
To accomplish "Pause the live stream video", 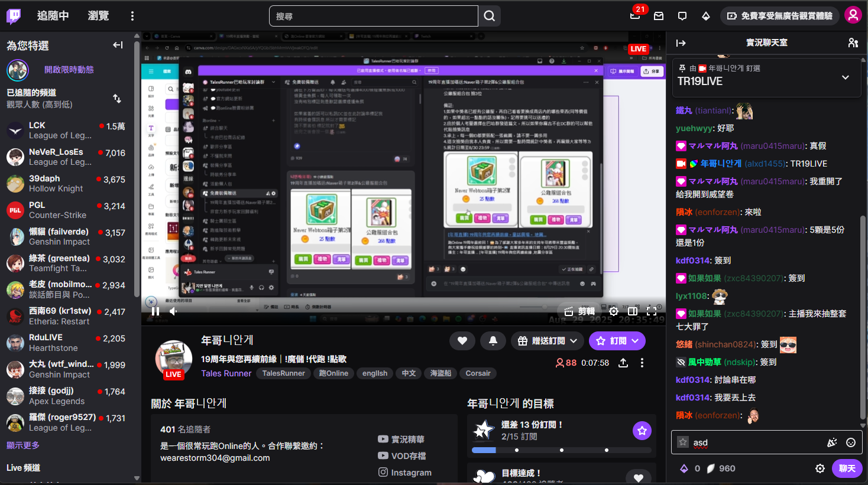I will [156, 311].
